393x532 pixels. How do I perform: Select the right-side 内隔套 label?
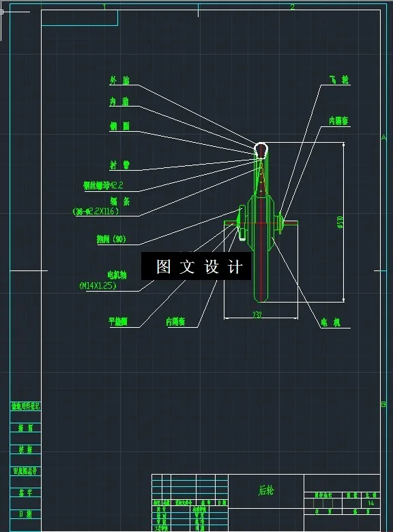pyautogui.click(x=338, y=121)
